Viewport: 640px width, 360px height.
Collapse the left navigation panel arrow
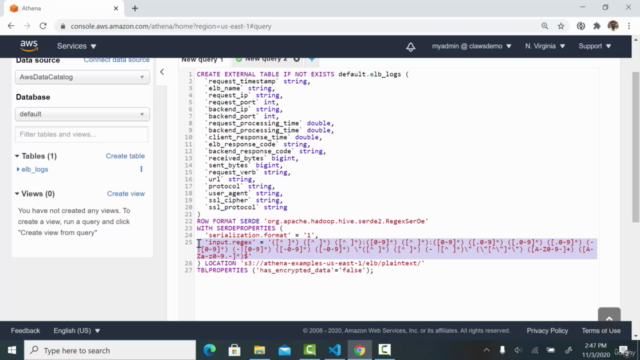162,72
